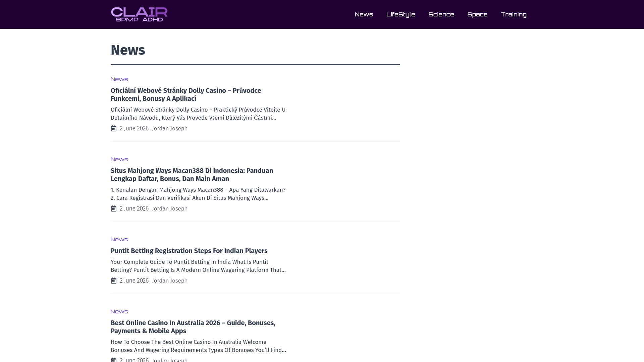The height and width of the screenshot is (362, 644).
Task: Open author Jordan Joseph on Dolly Casino post
Action: [170, 128]
